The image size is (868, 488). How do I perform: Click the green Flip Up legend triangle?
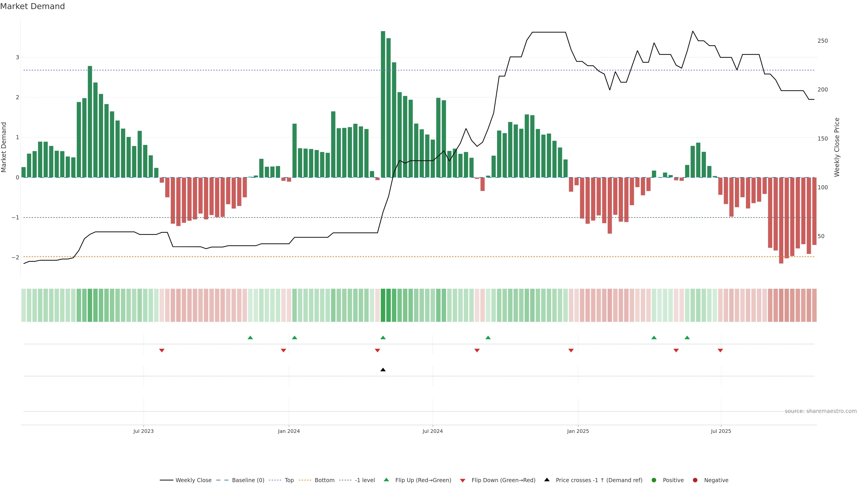pyautogui.click(x=386, y=480)
